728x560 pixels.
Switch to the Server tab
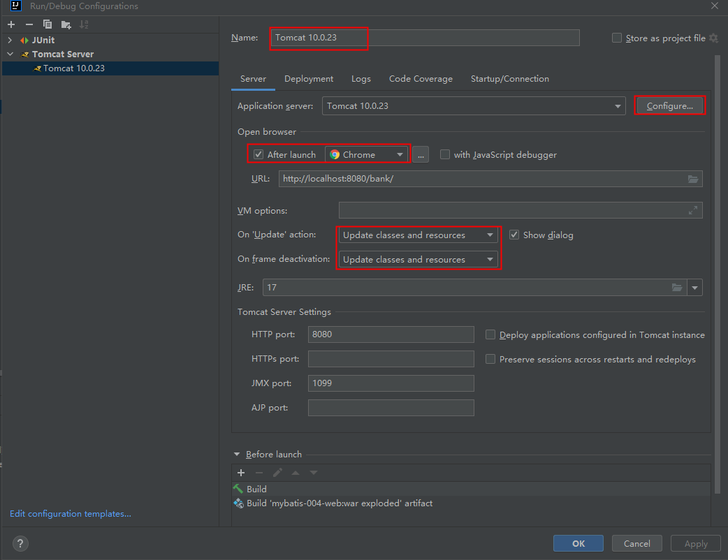(253, 79)
